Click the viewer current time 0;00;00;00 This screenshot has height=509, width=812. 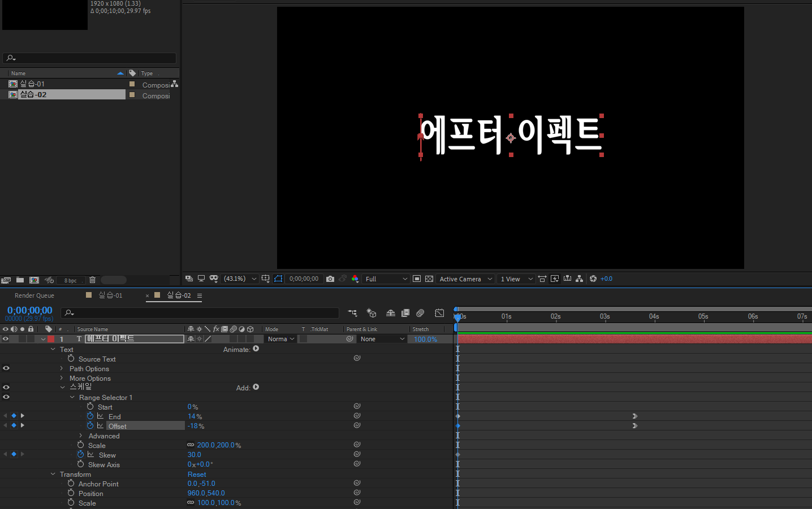click(x=304, y=279)
